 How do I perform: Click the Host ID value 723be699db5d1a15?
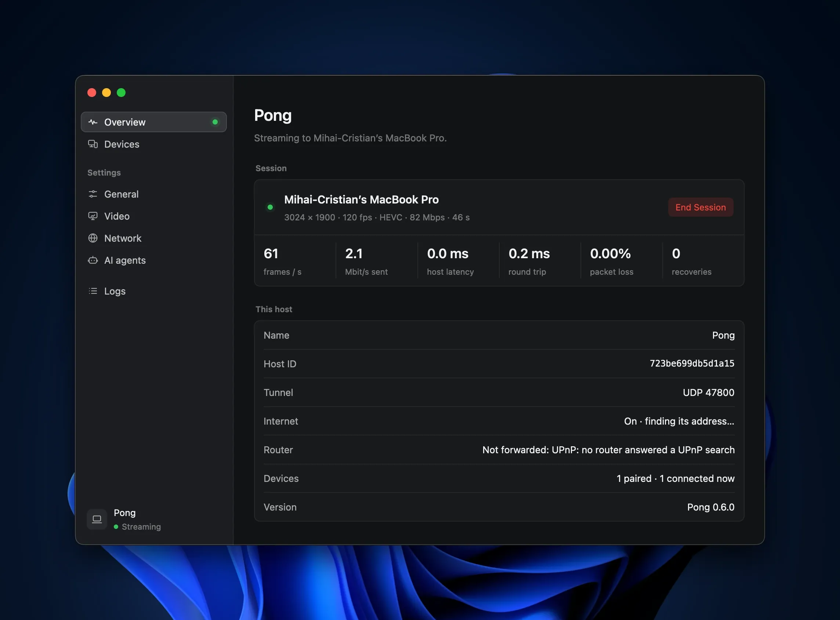coord(692,364)
